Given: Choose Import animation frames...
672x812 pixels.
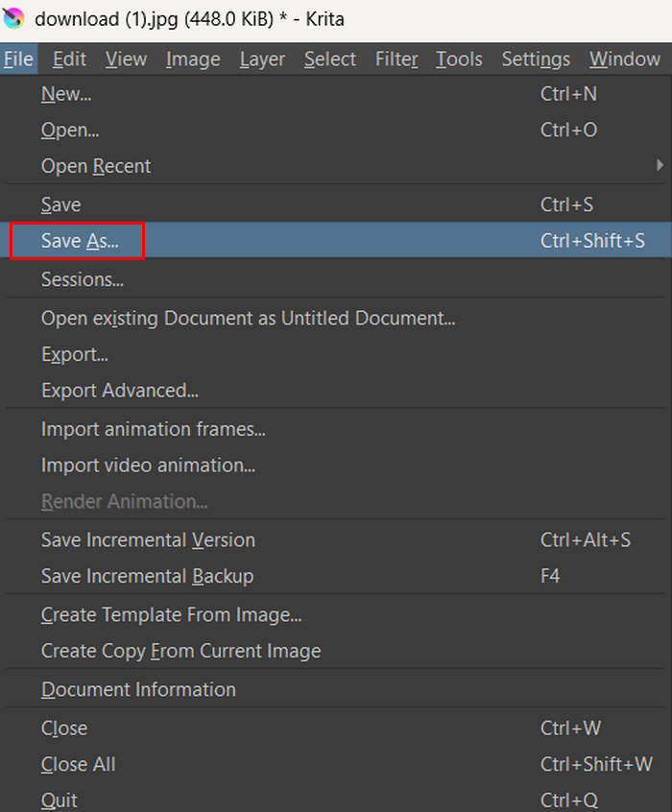Looking at the screenshot, I should 336,429.
